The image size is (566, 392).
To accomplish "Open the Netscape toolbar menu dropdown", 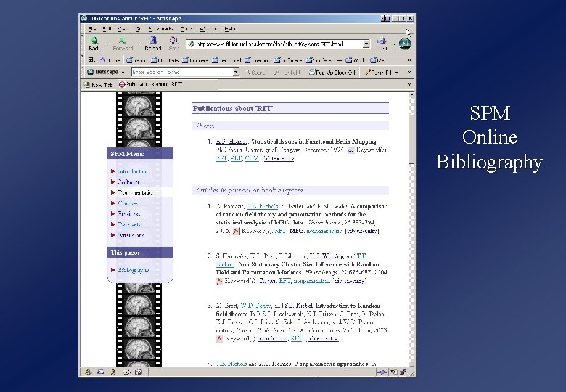I will [x=123, y=72].
